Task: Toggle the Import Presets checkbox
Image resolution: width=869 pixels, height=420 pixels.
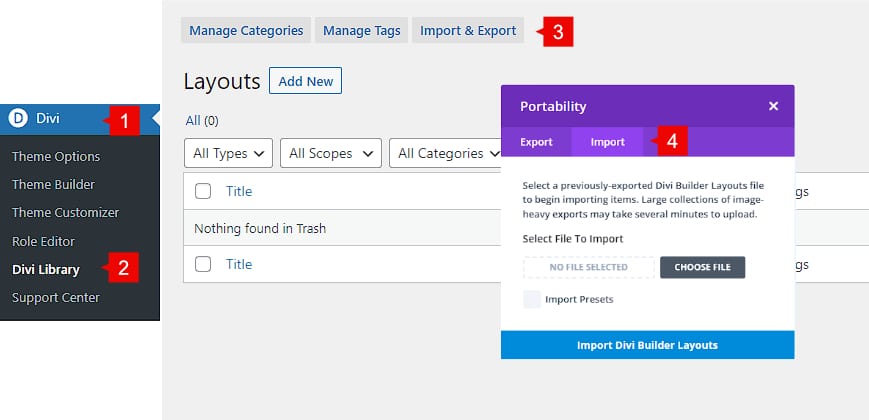Action: 532,299
